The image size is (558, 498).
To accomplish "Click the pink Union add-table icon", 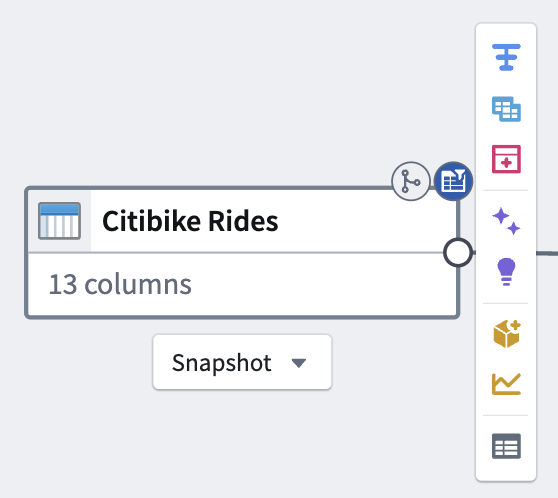I will coord(506,159).
